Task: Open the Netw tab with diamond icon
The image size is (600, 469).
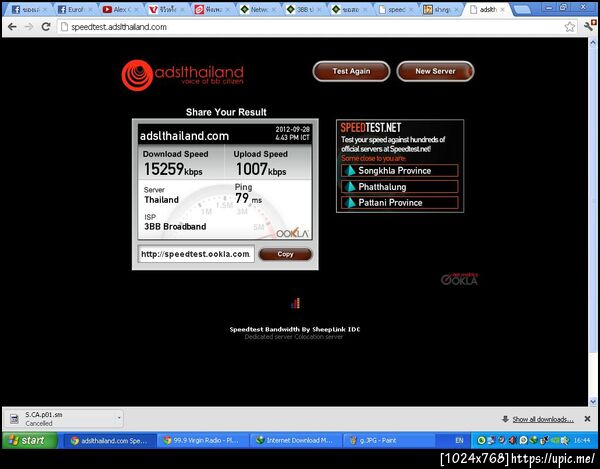Action: coord(258,10)
